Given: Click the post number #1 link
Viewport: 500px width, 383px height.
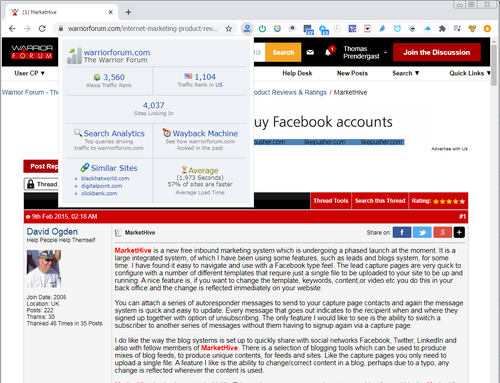Looking at the screenshot, I should pyautogui.click(x=462, y=216).
